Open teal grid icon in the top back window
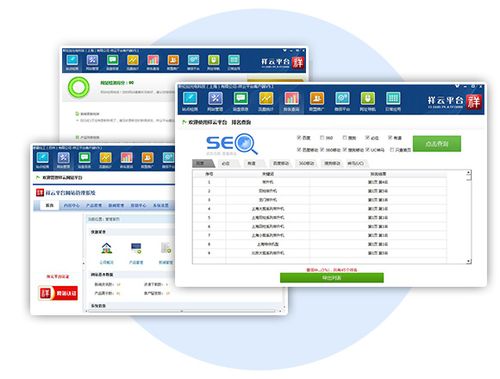 (x=234, y=60)
